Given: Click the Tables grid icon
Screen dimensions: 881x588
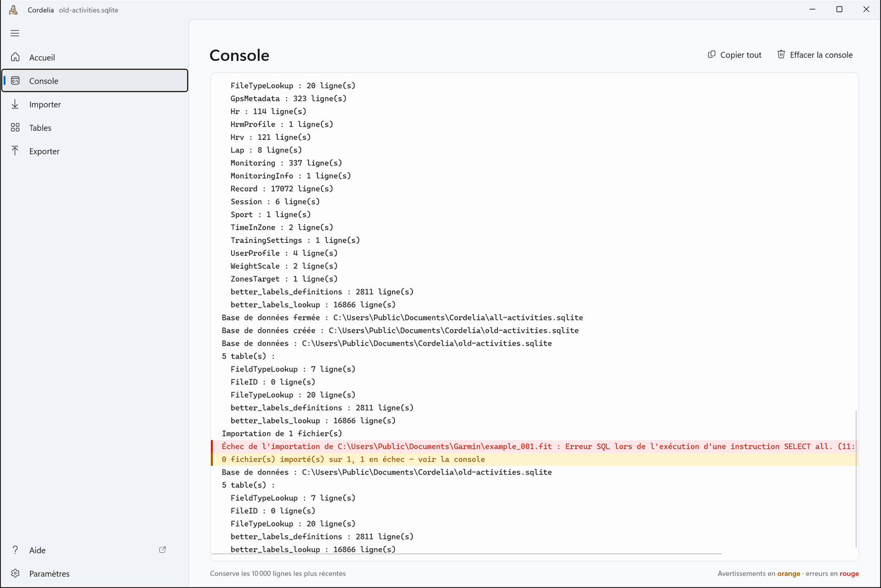Looking at the screenshot, I should pos(15,127).
